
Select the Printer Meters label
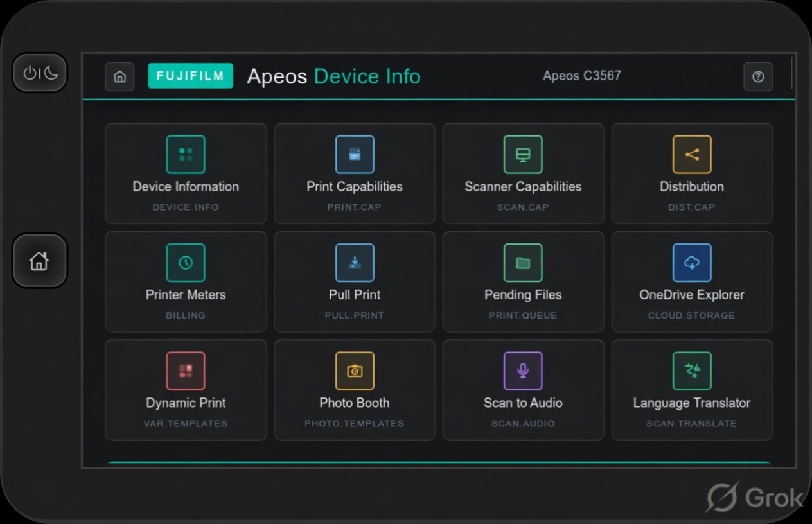pyautogui.click(x=186, y=295)
